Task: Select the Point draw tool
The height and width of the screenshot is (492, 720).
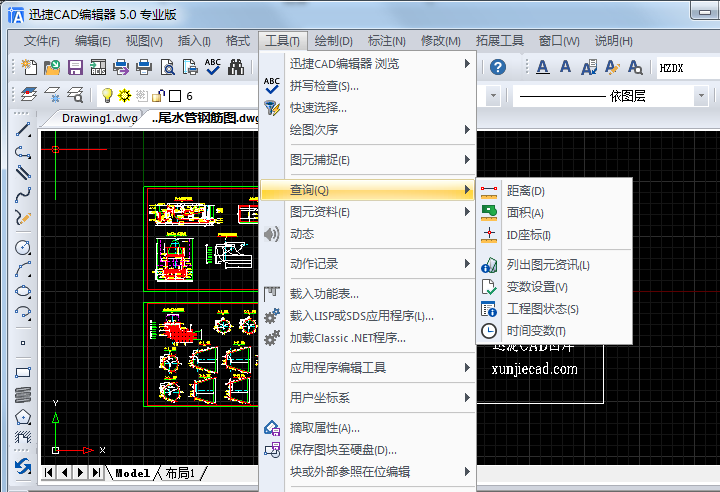Action: pyautogui.click(x=22, y=343)
